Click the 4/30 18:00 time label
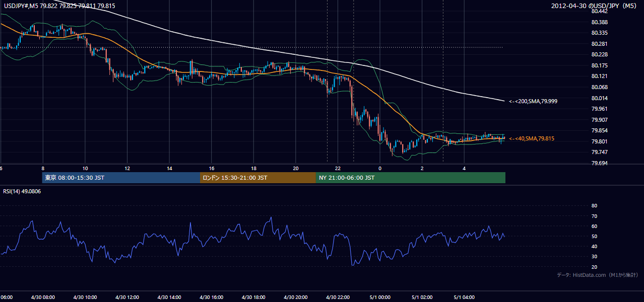Screen dimensions: 644x302 [253, 297]
